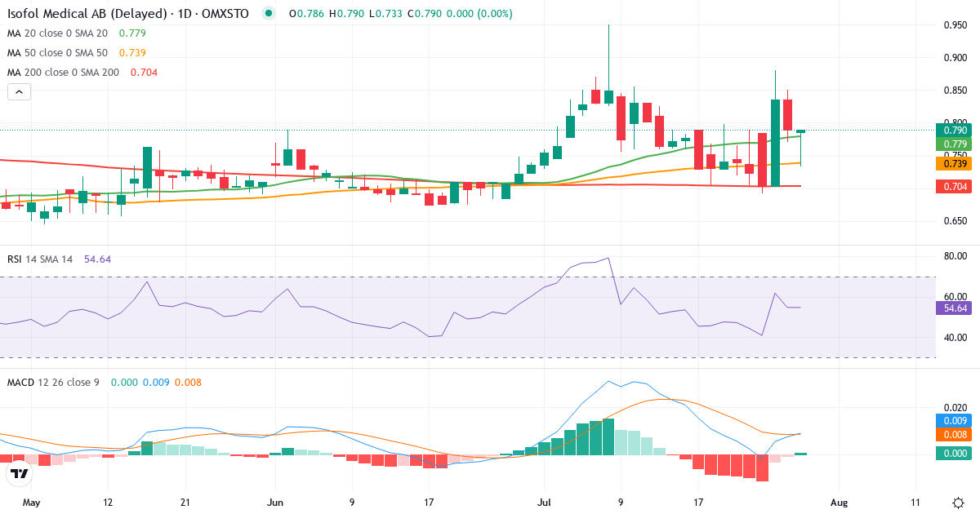
Task: Click the 0.000 histogram axis label
Action: pyautogui.click(x=955, y=454)
